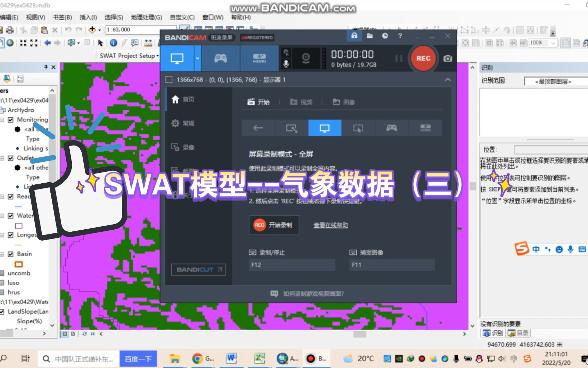The image size is (588, 368).
Task: Click the Basin orange symbol swatch
Action: pos(19,264)
